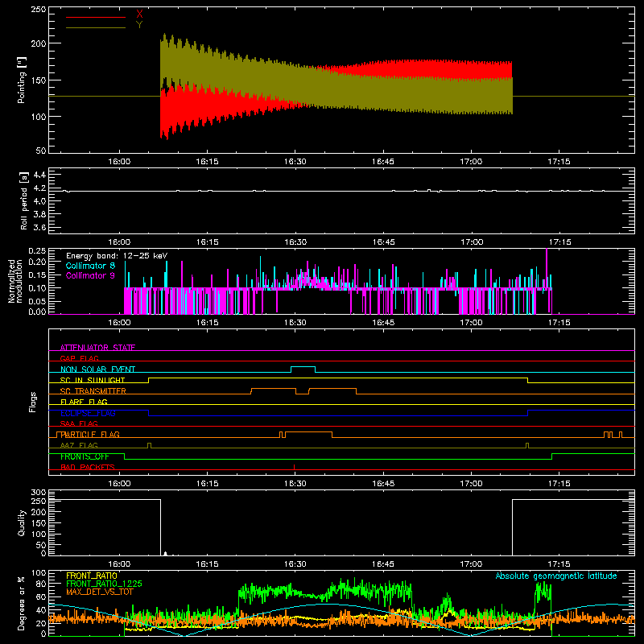This screenshot has height=644, width=644.
Task: Click the GAP_FLAG label
Action: pyautogui.click(x=79, y=358)
